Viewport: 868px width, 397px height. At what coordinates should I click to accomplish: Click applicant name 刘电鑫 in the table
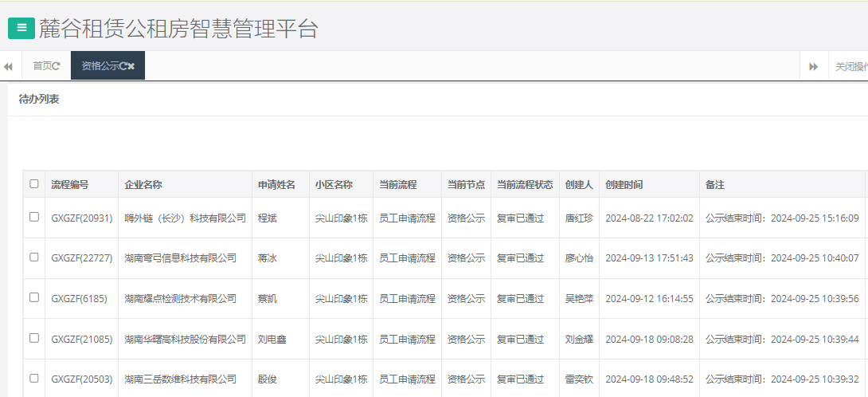click(272, 339)
